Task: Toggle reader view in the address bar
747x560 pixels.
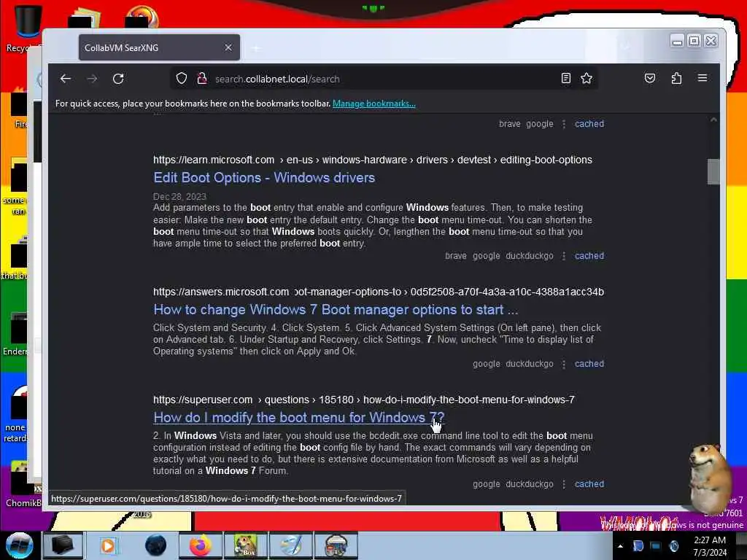Action: [565, 78]
